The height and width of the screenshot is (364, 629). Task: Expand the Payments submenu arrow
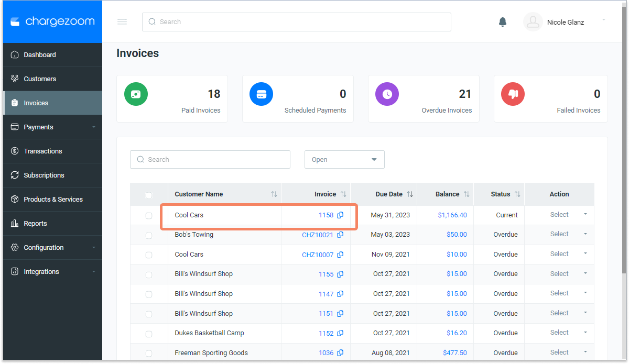pyautogui.click(x=94, y=127)
